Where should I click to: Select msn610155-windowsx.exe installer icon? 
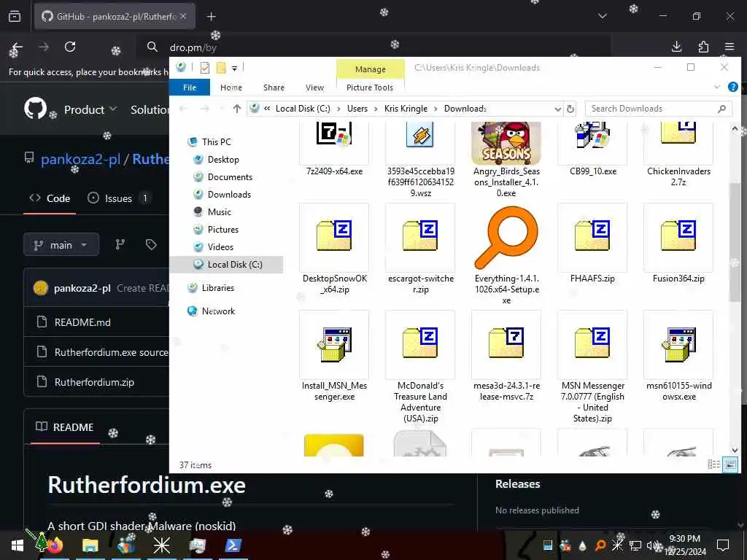click(x=678, y=344)
